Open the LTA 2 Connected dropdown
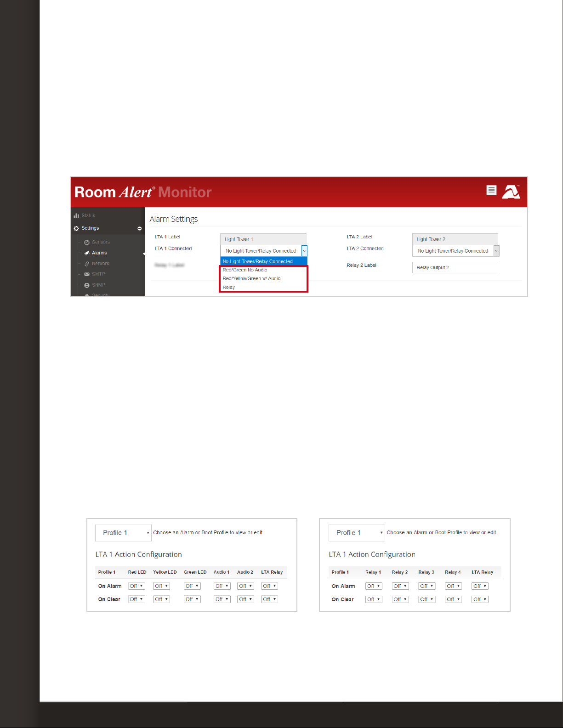 pos(456,251)
